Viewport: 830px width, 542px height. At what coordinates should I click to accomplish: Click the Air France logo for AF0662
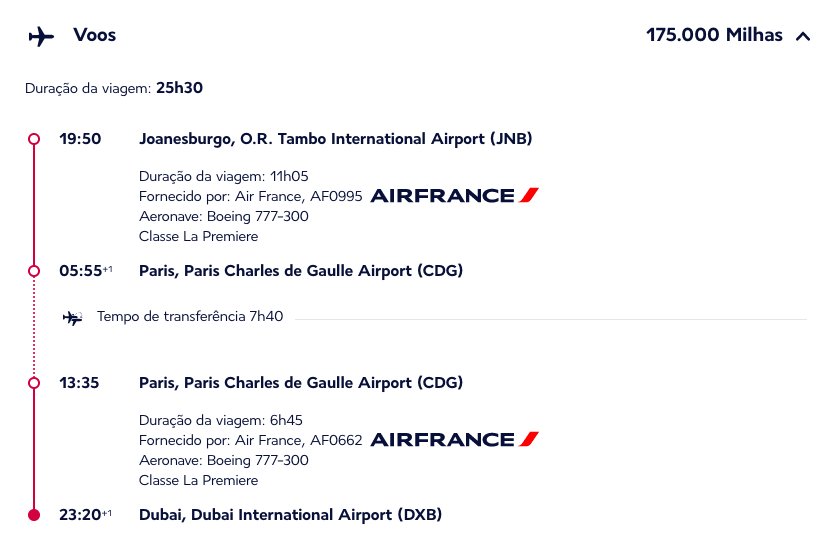tap(454, 439)
